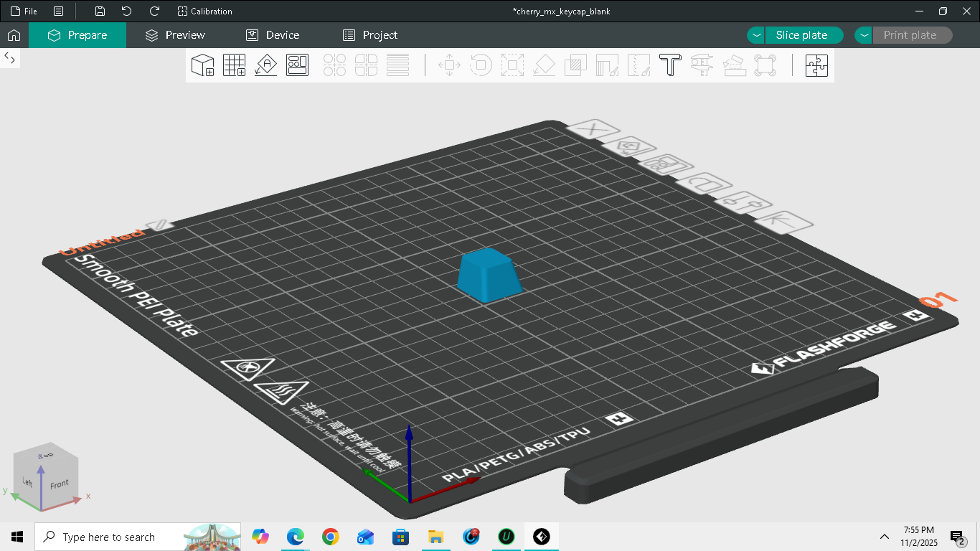
Task: Redo the last undone action
Action: click(154, 11)
